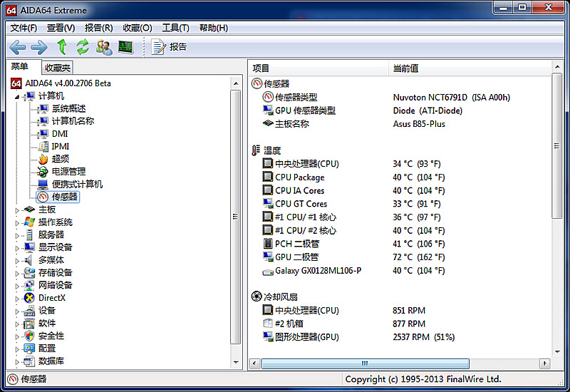The height and width of the screenshot is (392, 570).
Task: Click the 报告 report toolbar button
Action: [x=169, y=47]
